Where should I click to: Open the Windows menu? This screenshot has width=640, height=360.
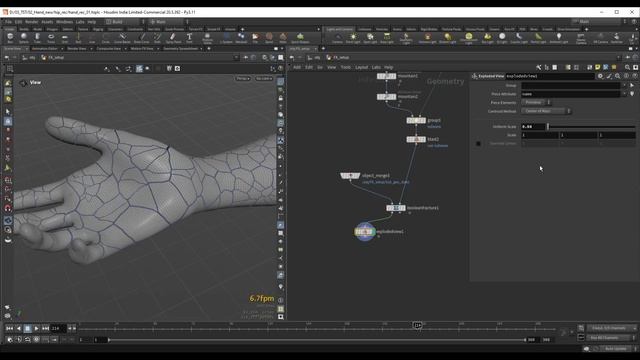point(64,22)
